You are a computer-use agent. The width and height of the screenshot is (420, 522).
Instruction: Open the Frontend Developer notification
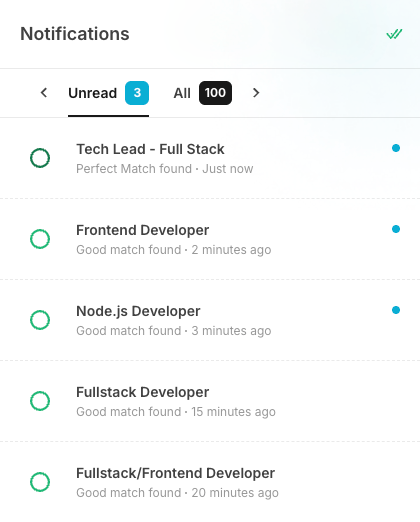coord(210,239)
